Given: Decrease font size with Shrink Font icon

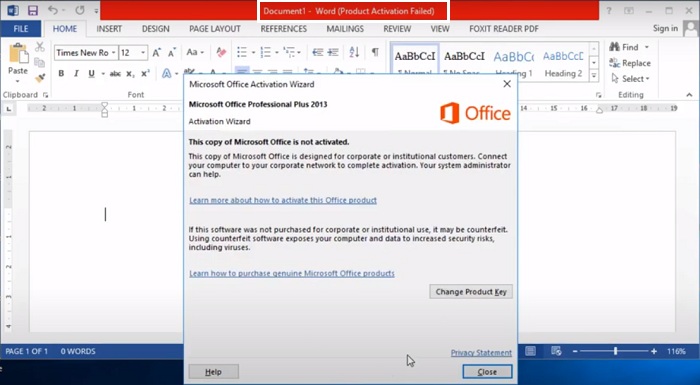Looking at the screenshot, I should [x=172, y=53].
